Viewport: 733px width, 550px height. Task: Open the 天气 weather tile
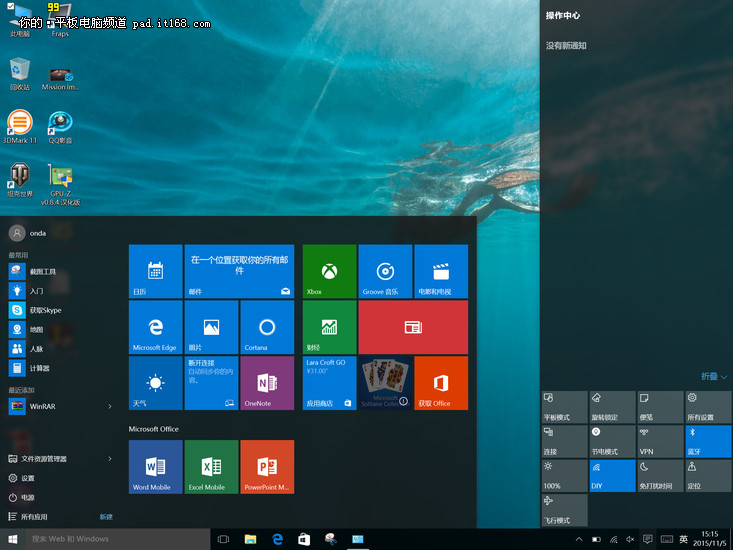156,383
